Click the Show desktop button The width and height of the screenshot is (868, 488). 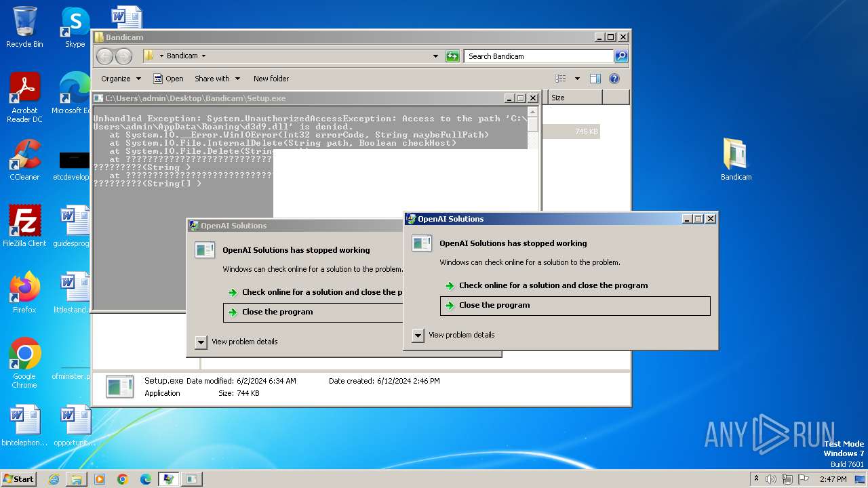tap(861, 479)
